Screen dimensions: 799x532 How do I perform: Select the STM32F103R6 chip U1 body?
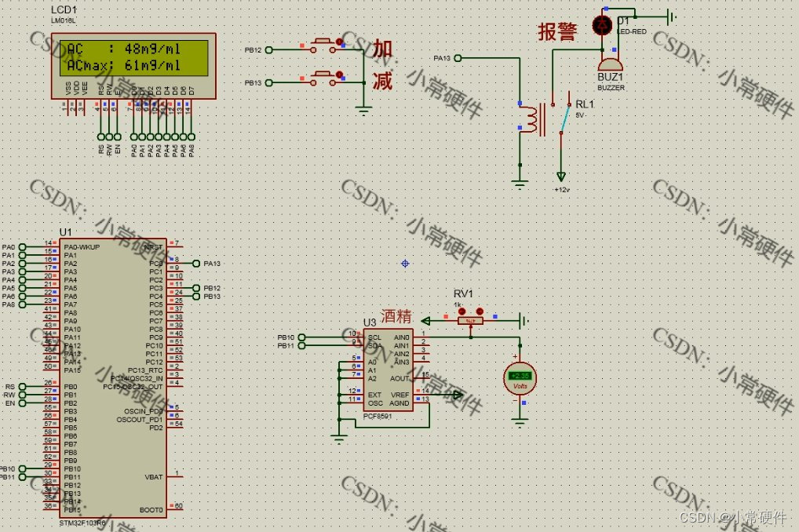pyautogui.click(x=113, y=377)
